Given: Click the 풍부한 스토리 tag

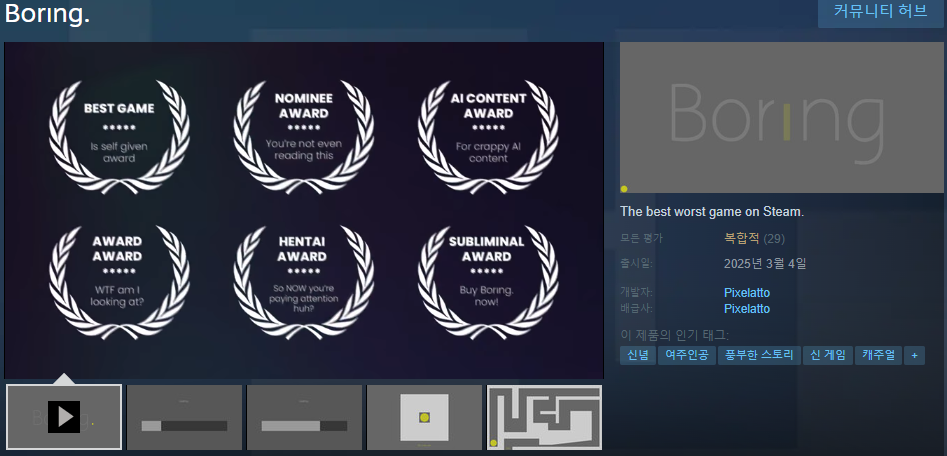Looking at the screenshot, I should click(x=759, y=355).
